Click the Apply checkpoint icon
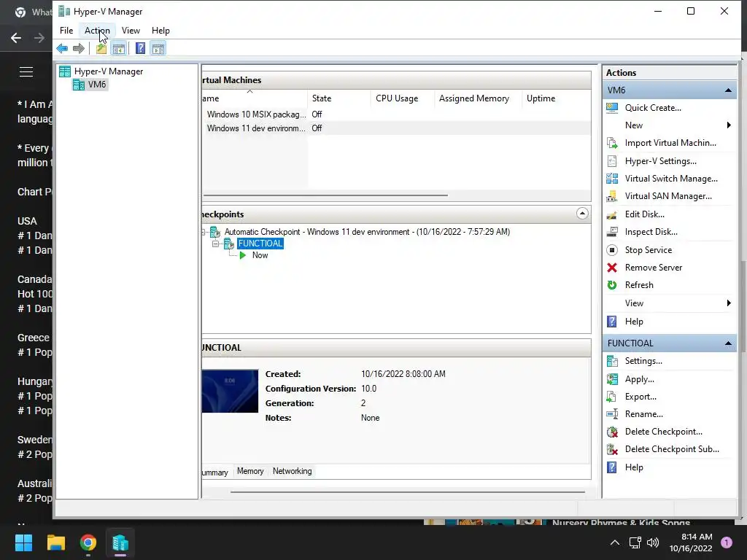 pyautogui.click(x=612, y=379)
